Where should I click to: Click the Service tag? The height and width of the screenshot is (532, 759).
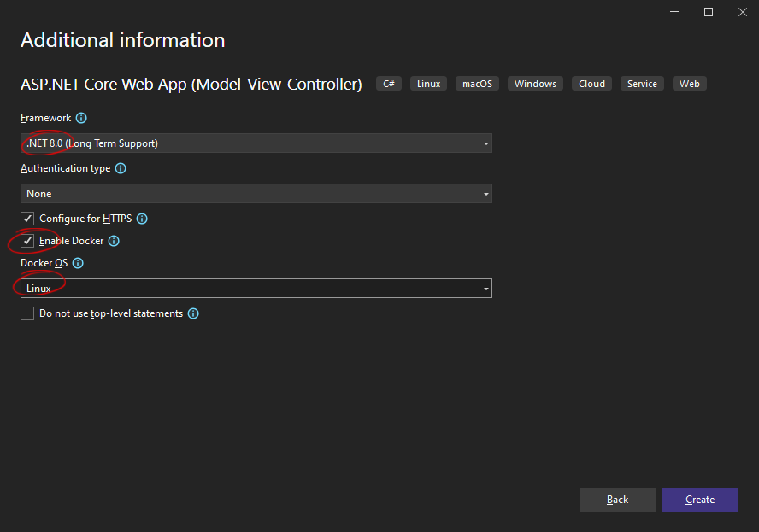643,84
